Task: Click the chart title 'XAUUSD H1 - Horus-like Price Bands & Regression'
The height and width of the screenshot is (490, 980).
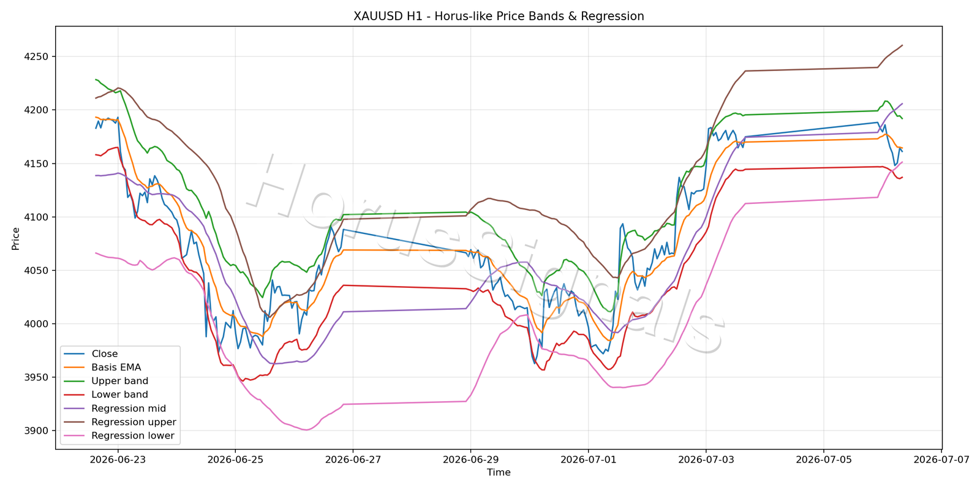Action: click(x=499, y=16)
